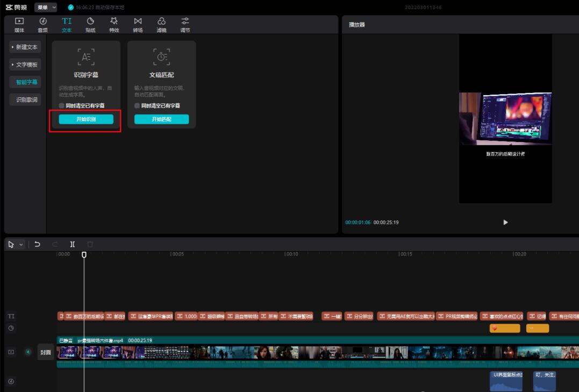Click the playhead handle on the ruler
This screenshot has height=392, width=579.
pyautogui.click(x=84, y=254)
